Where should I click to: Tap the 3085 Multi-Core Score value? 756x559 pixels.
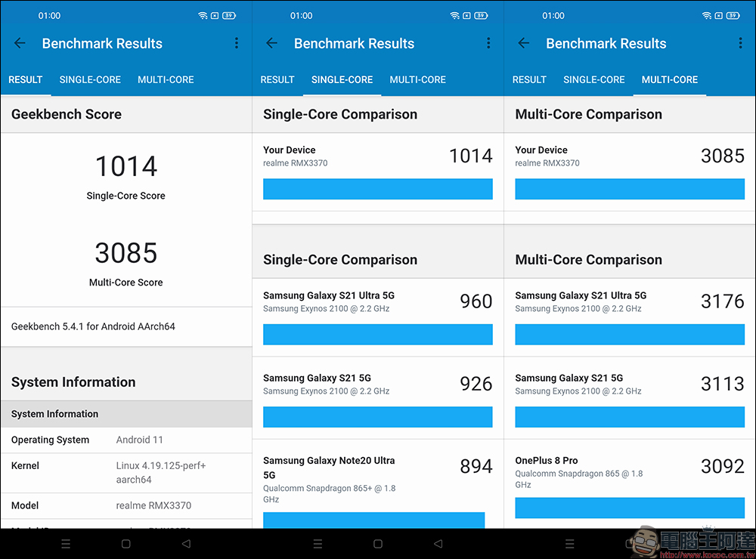125,253
